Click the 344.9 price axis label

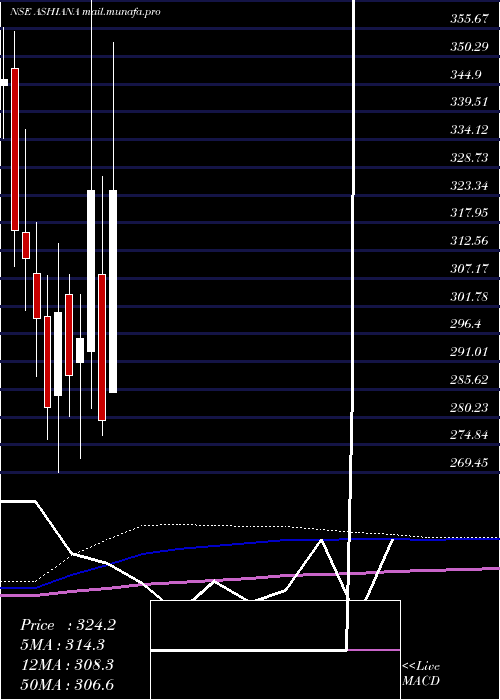(x=466, y=75)
